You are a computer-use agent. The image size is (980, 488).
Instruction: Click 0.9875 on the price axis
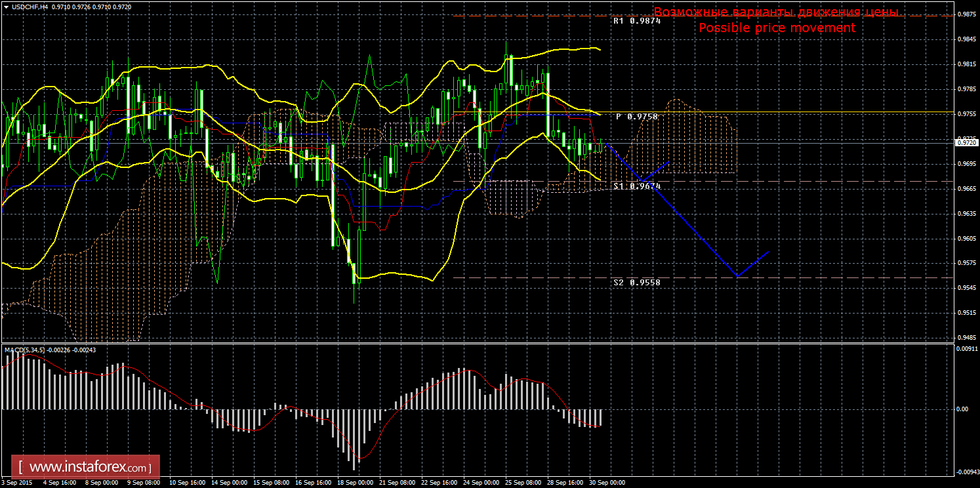(x=966, y=14)
